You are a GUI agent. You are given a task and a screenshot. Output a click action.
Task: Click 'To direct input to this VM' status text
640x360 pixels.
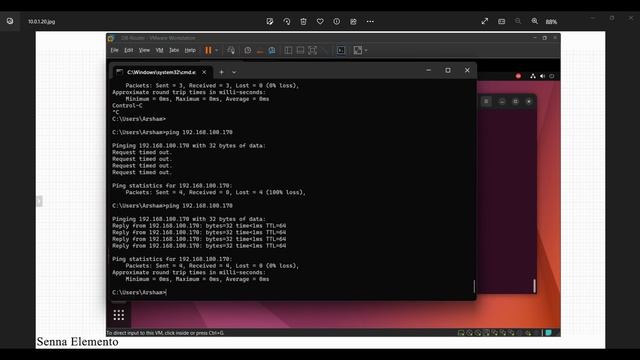(165, 333)
